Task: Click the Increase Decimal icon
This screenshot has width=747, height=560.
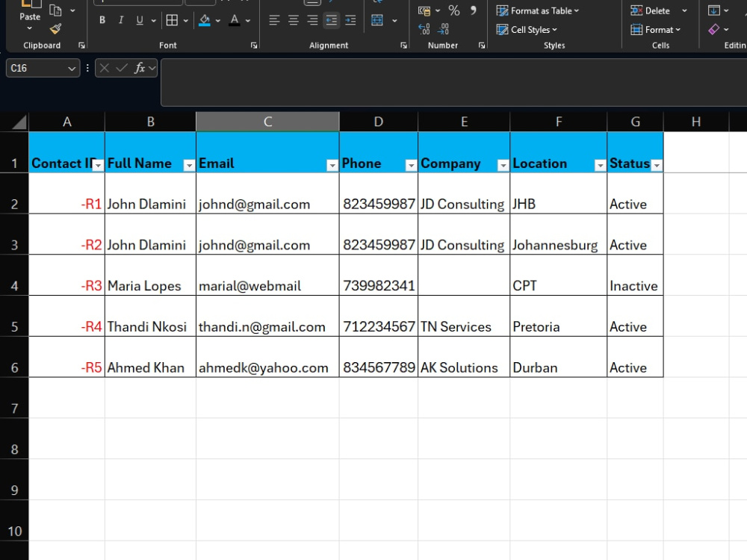Action: [424, 29]
